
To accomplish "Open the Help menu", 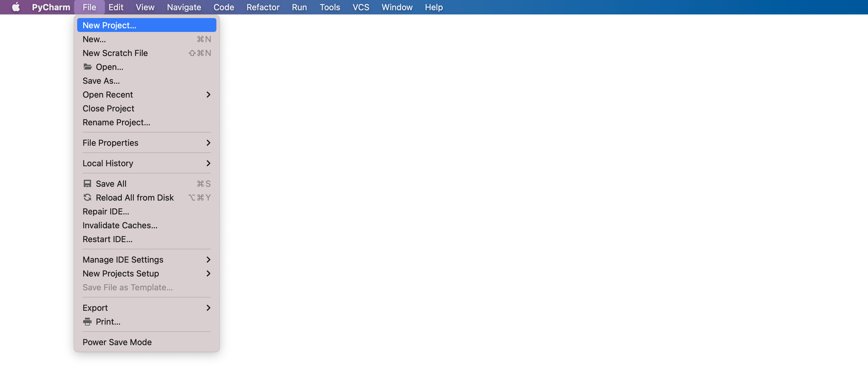I will [x=434, y=7].
